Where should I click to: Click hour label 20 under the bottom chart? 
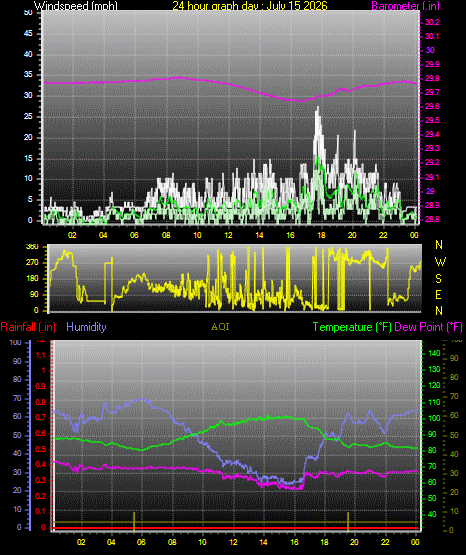(x=354, y=542)
